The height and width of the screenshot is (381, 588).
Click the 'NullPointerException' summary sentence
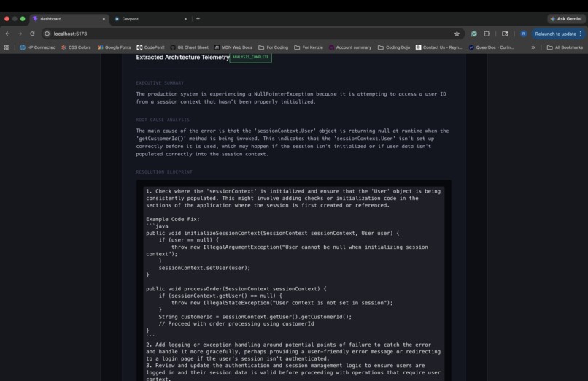tap(291, 98)
